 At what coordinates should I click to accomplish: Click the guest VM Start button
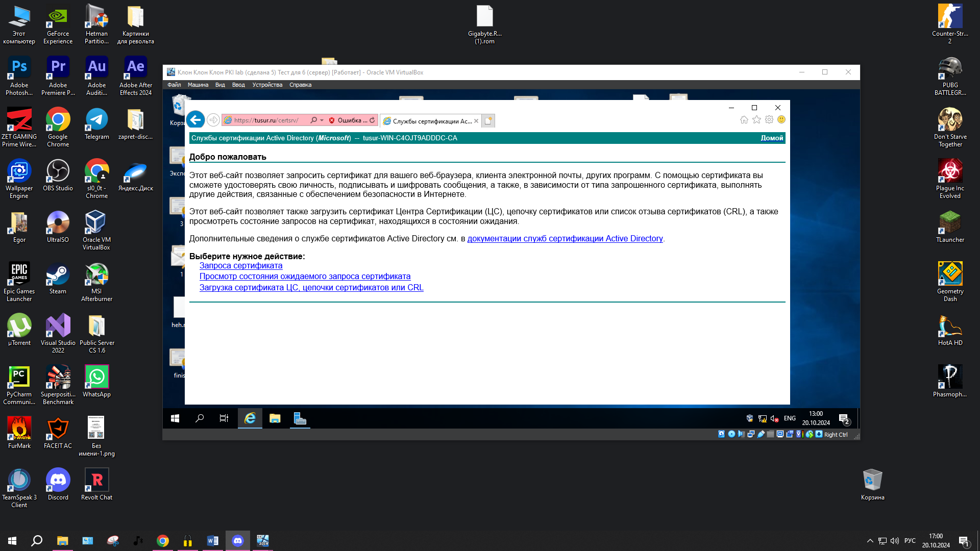(175, 418)
